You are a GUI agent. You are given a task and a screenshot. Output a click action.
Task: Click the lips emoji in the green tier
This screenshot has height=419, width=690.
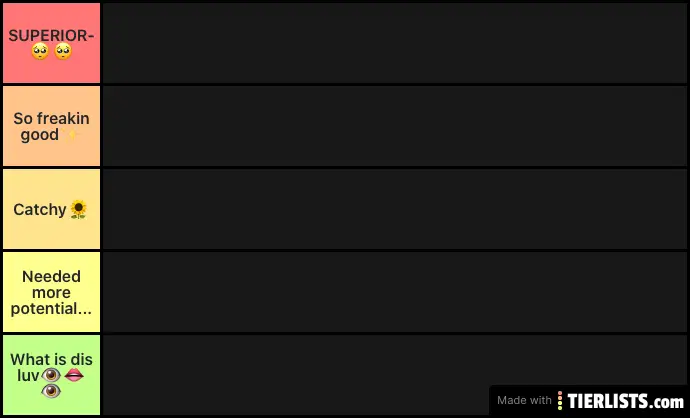coord(74,375)
